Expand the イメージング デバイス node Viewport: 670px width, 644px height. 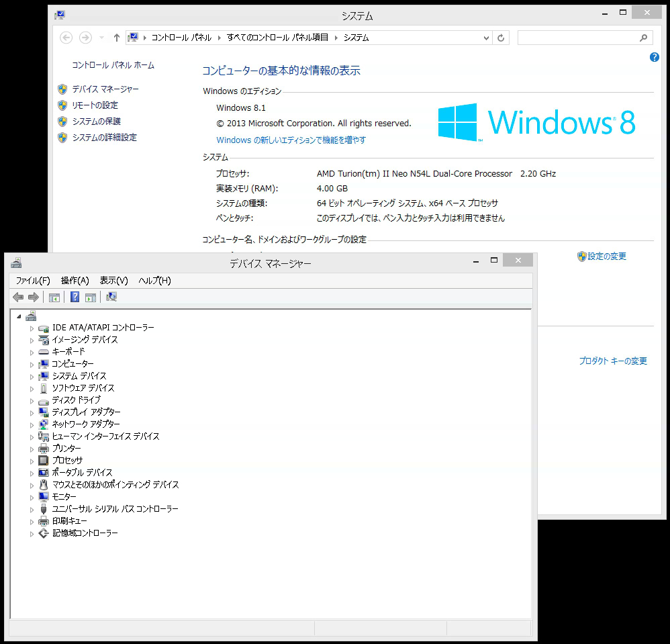click(32, 340)
